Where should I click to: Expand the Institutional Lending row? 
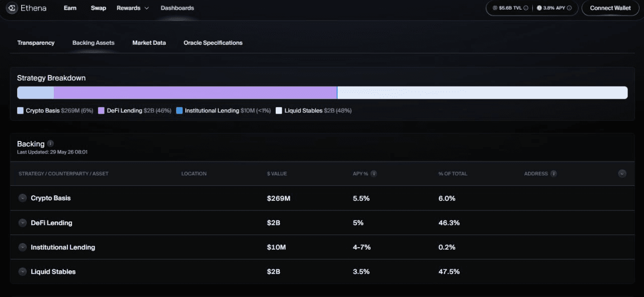22,247
